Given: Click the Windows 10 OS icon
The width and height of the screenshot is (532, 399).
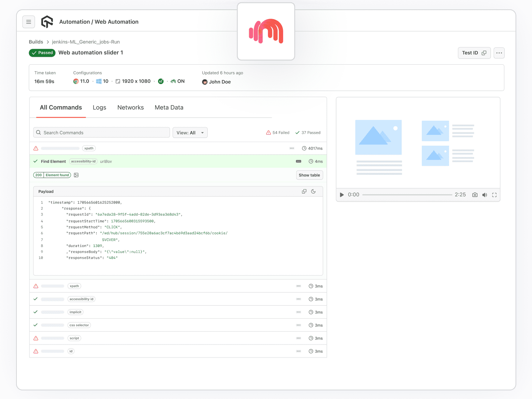Looking at the screenshot, I should (99, 81).
